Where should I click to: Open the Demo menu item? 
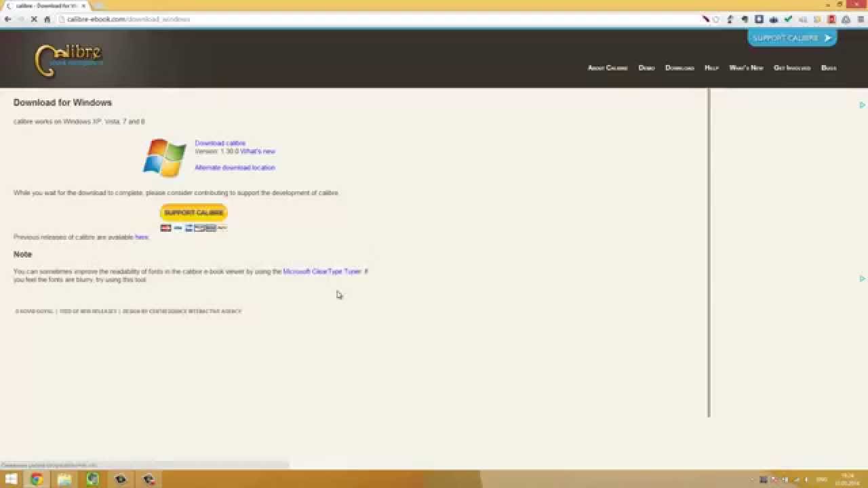point(646,68)
